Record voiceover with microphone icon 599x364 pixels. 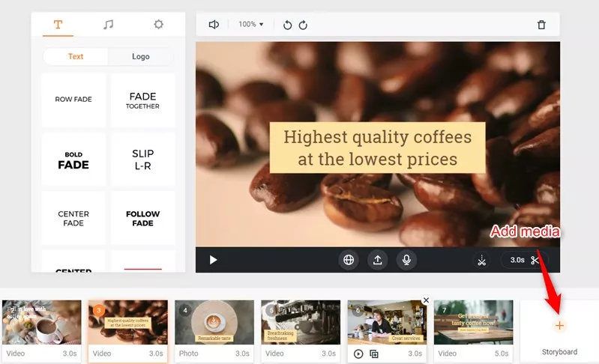(x=406, y=260)
